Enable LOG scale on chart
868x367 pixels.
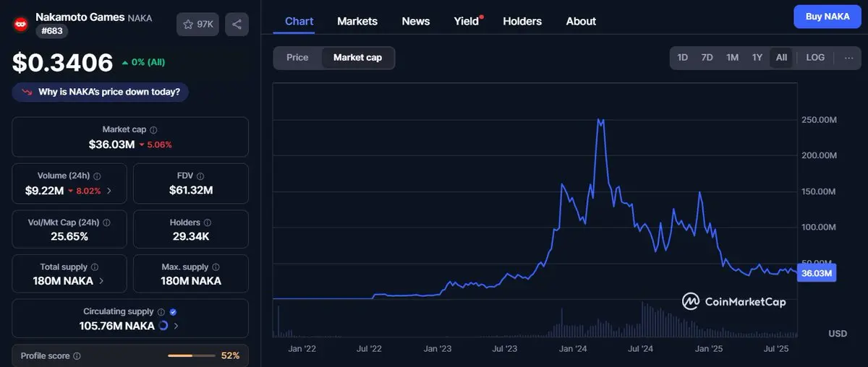[815, 58]
